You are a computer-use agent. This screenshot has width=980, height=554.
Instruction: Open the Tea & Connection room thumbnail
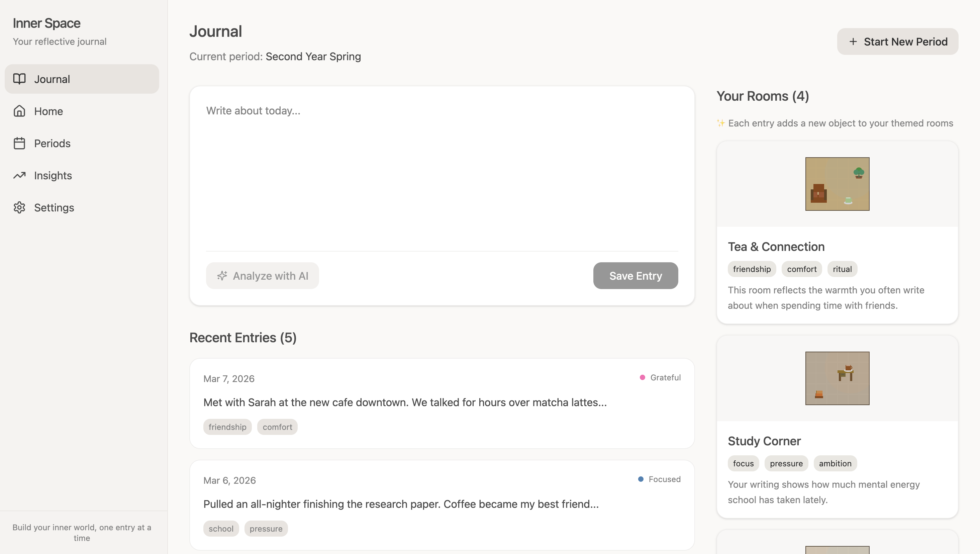pos(837,184)
